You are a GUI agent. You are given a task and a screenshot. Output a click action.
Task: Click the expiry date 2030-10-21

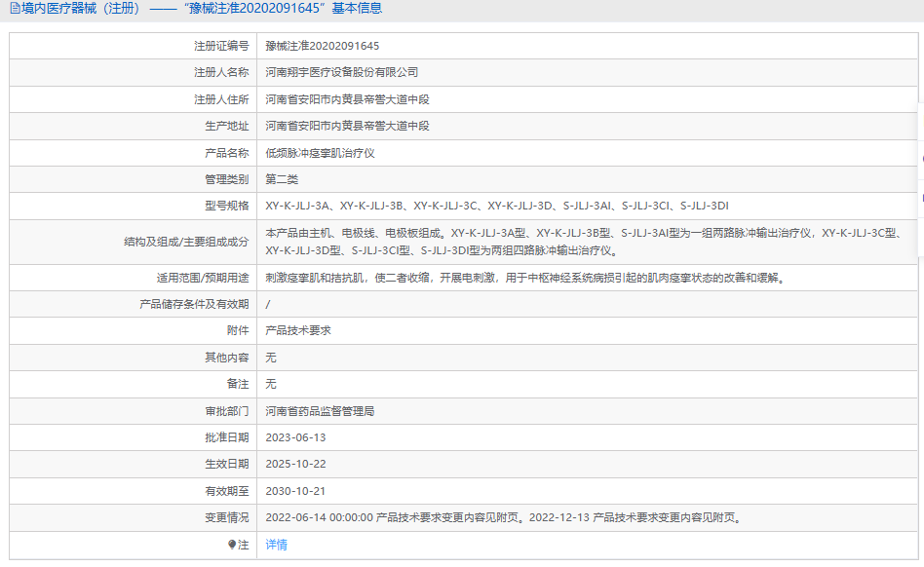click(296, 491)
